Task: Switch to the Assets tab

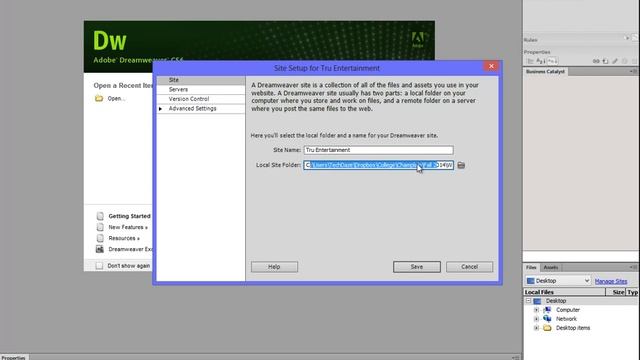Action: click(x=551, y=267)
